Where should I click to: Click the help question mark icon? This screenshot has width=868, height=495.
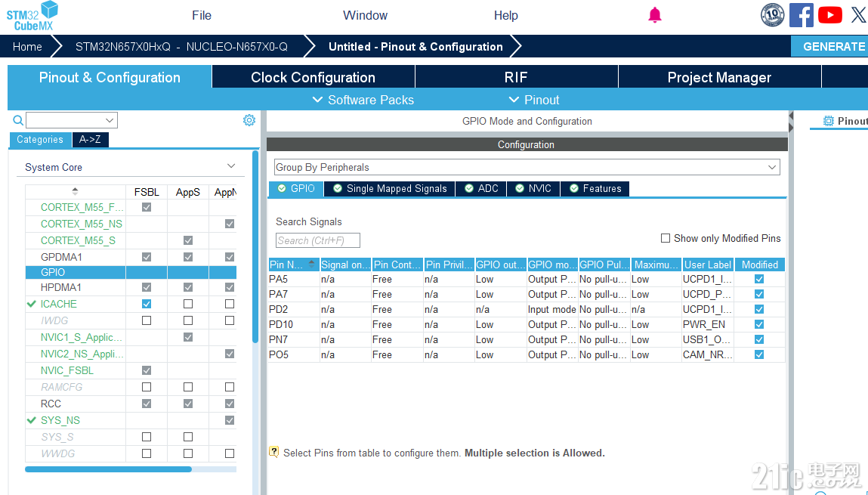tap(274, 452)
